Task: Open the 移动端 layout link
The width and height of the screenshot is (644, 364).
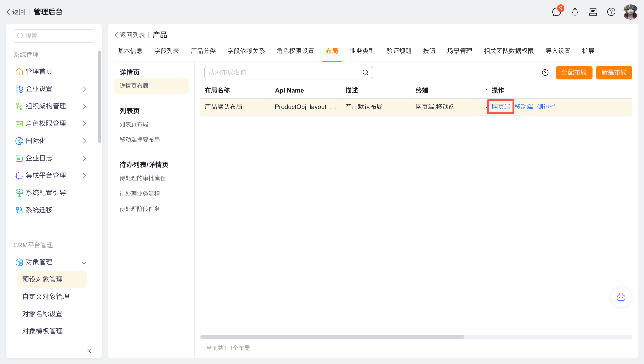Action: [x=524, y=107]
